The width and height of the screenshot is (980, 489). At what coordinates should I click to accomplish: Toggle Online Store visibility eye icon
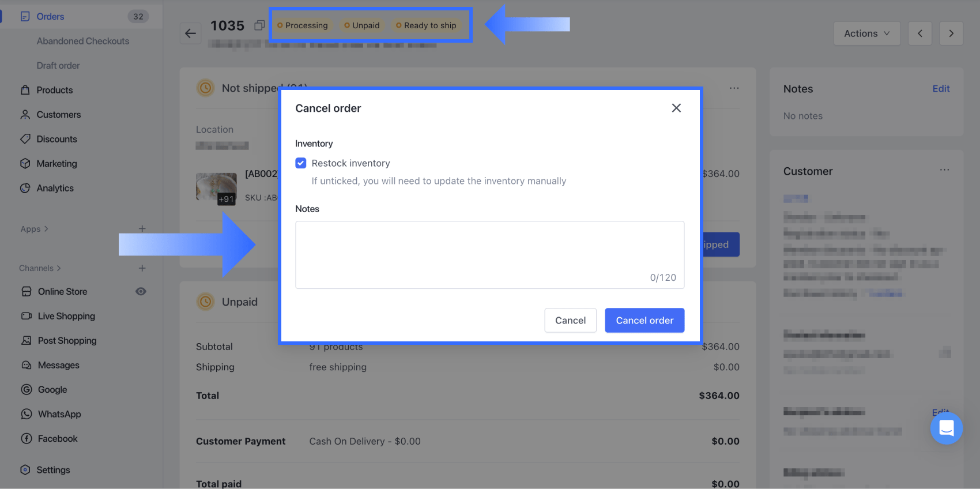pos(141,291)
